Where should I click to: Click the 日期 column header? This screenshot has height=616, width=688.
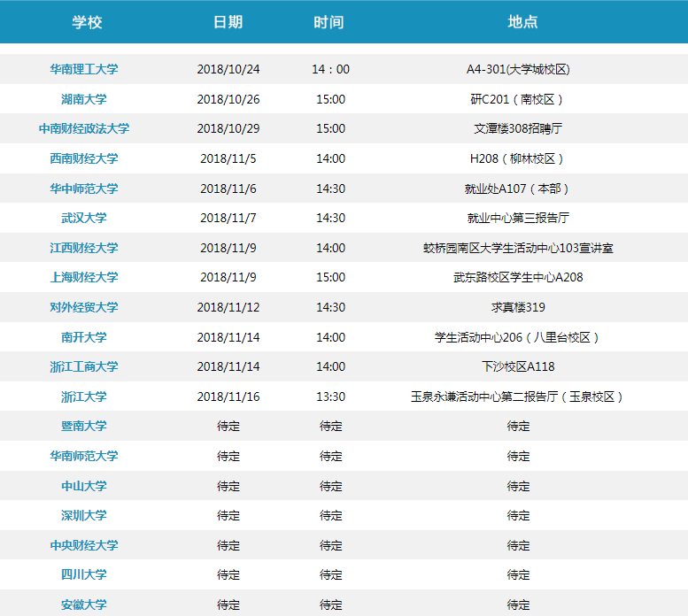(x=228, y=22)
